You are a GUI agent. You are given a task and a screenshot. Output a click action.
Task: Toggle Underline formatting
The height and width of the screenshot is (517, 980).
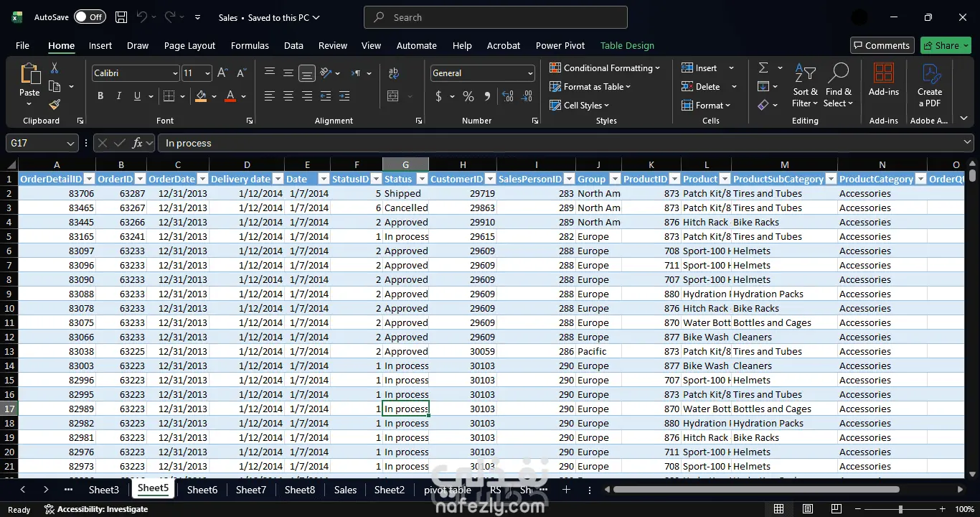click(x=137, y=96)
